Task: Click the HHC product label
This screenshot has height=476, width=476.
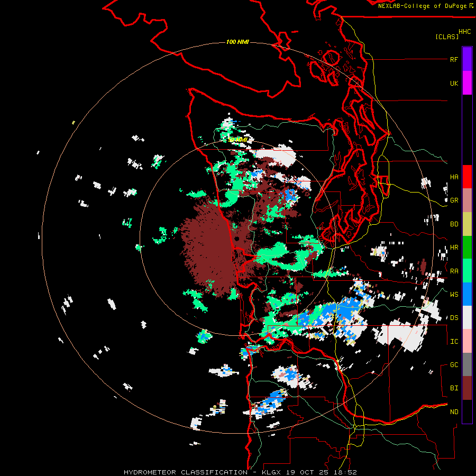Action: pos(465,32)
